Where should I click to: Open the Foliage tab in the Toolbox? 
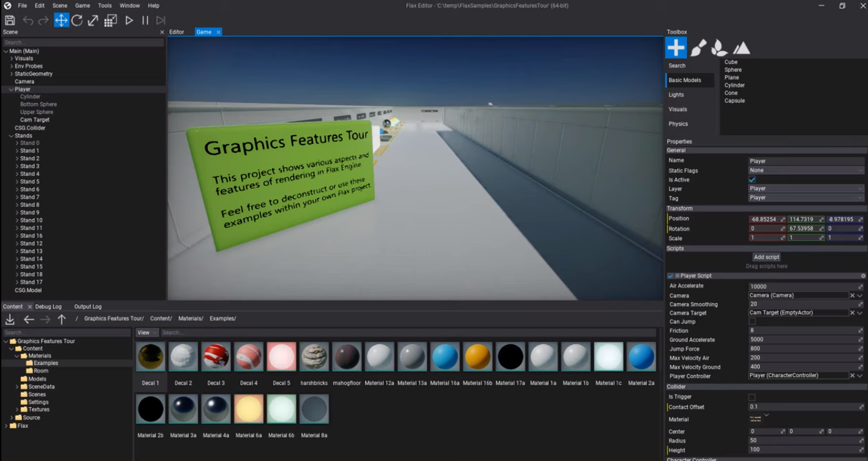[718, 47]
